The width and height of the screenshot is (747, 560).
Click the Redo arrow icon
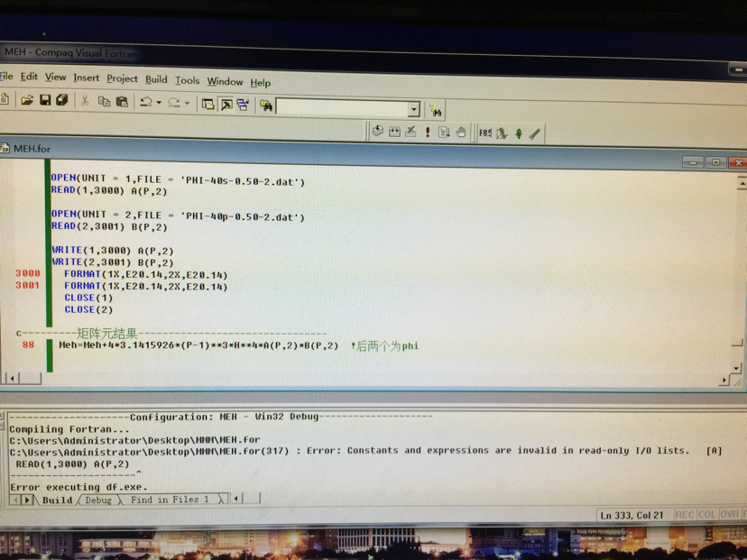(x=174, y=103)
